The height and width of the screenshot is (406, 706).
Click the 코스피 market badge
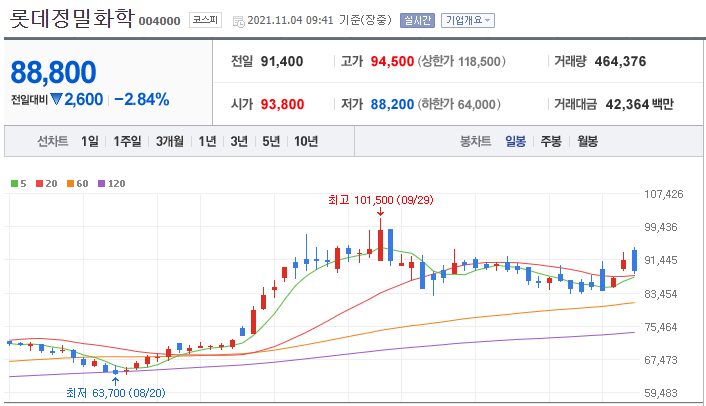click(205, 20)
